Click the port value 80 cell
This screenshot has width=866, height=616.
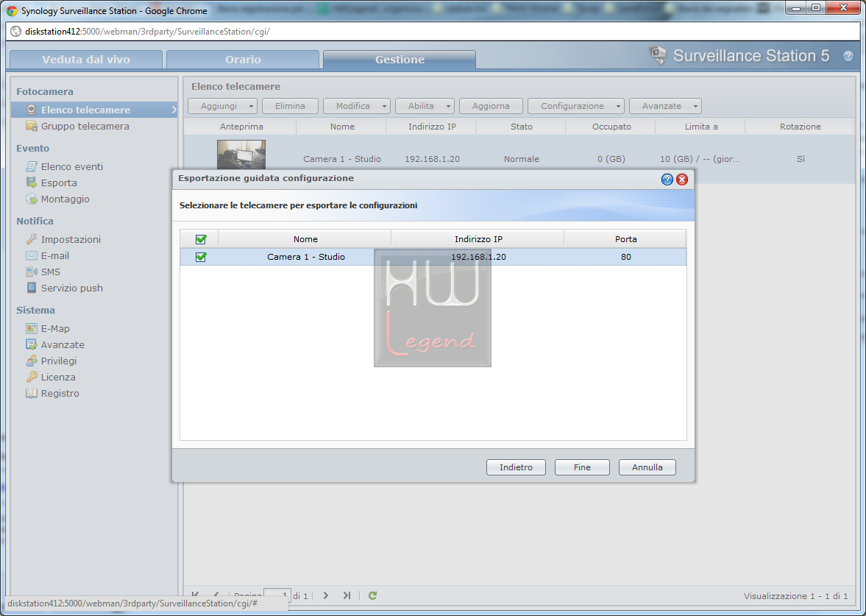(x=625, y=257)
